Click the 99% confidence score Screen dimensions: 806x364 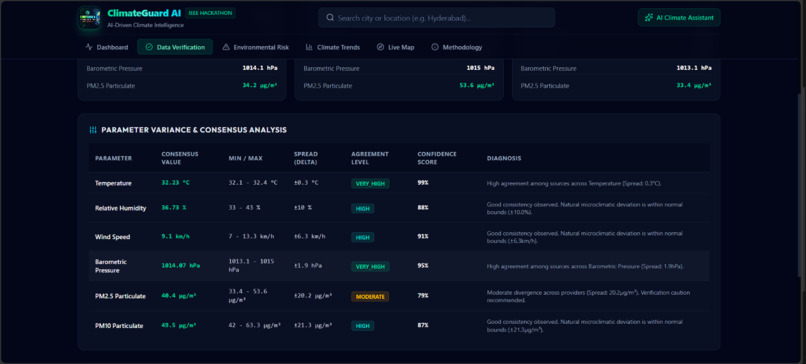click(423, 183)
